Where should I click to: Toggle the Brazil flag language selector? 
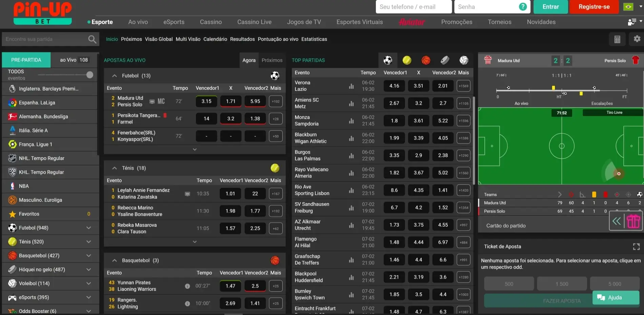(x=628, y=7)
